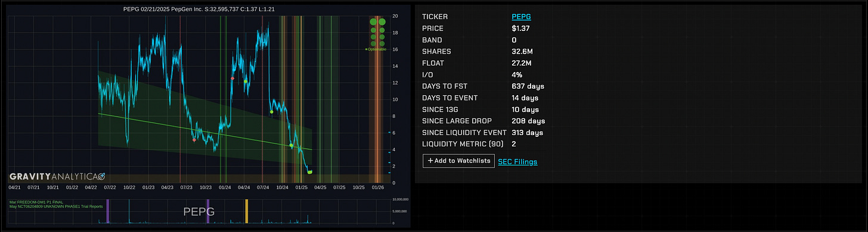Select the red marker near price 12
This screenshot has width=868, height=232.
pos(232,78)
